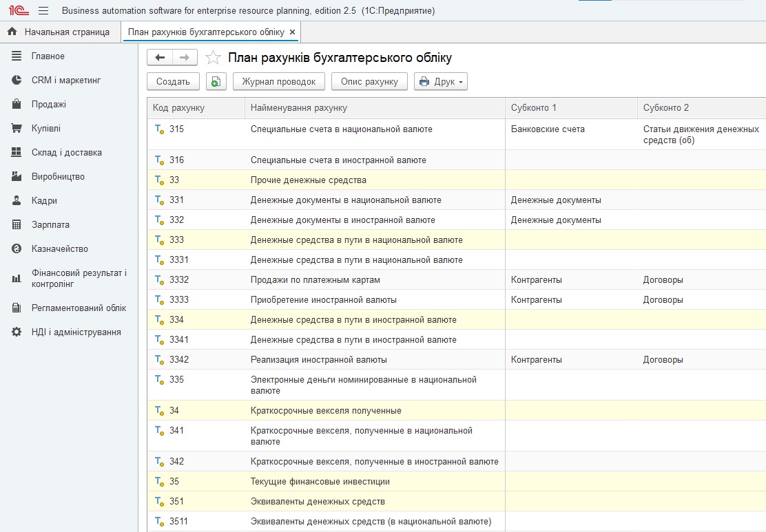Click the account icon for row 3332
Screen dimensions: 766x532
pyautogui.click(x=159, y=280)
